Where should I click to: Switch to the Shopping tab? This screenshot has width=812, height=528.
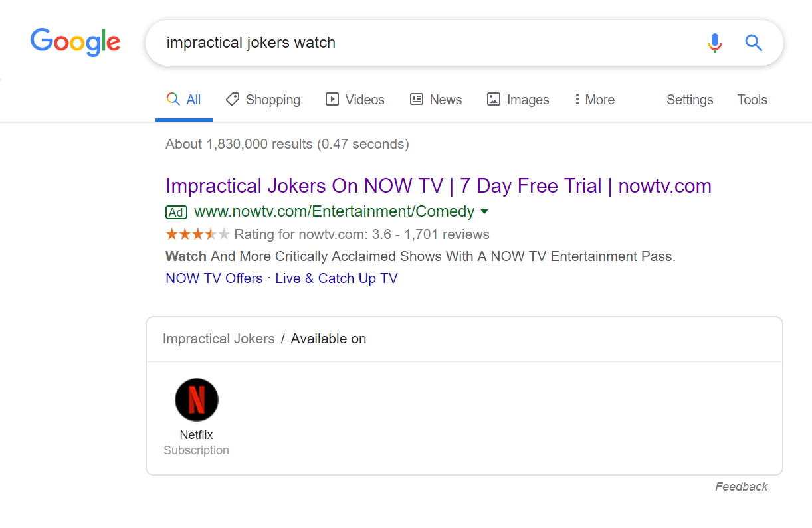coord(263,100)
